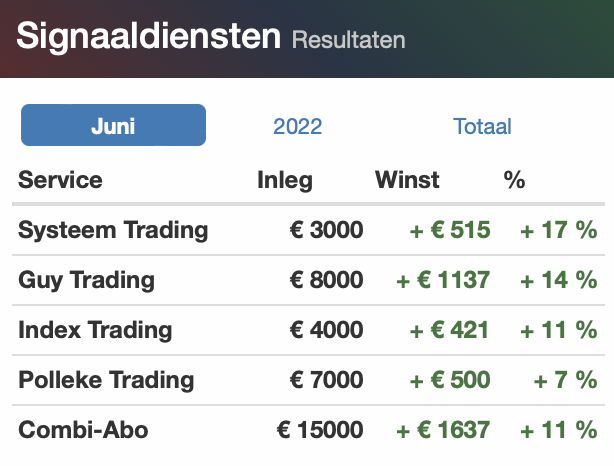Click the Signaaldiensten heading
Screen dimensions: 614x466
149,37
